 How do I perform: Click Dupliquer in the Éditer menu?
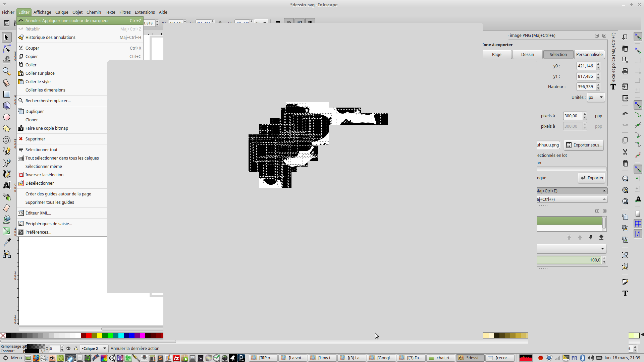(35, 111)
